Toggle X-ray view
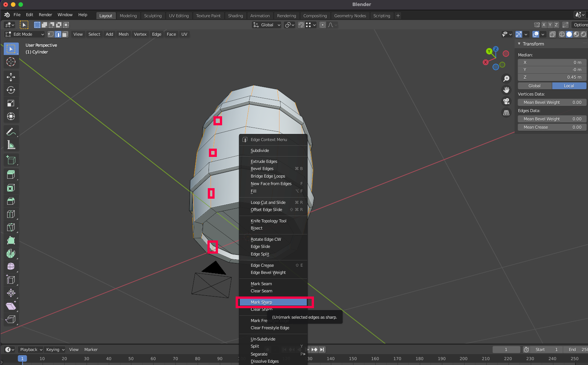 click(x=552, y=34)
